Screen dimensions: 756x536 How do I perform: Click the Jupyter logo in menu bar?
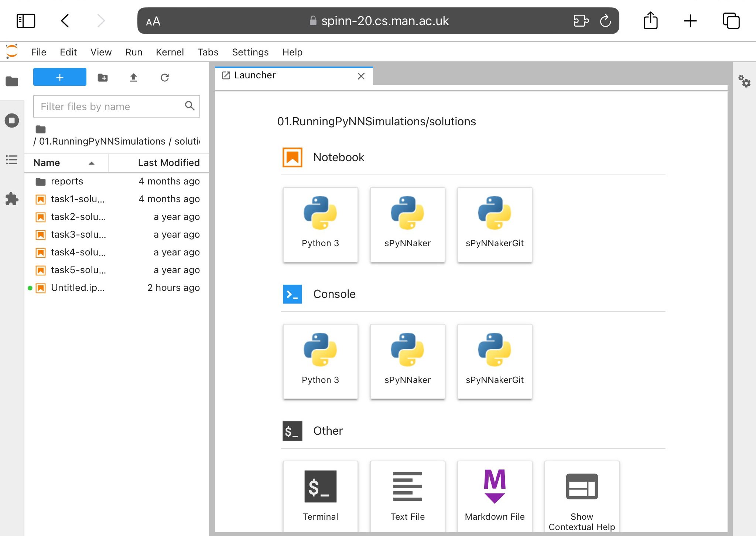[x=12, y=52]
